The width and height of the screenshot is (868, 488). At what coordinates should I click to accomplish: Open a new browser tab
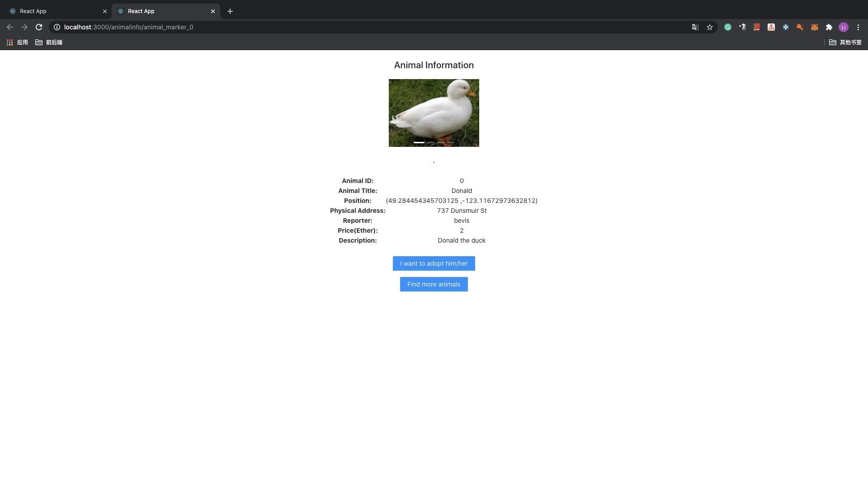230,11
